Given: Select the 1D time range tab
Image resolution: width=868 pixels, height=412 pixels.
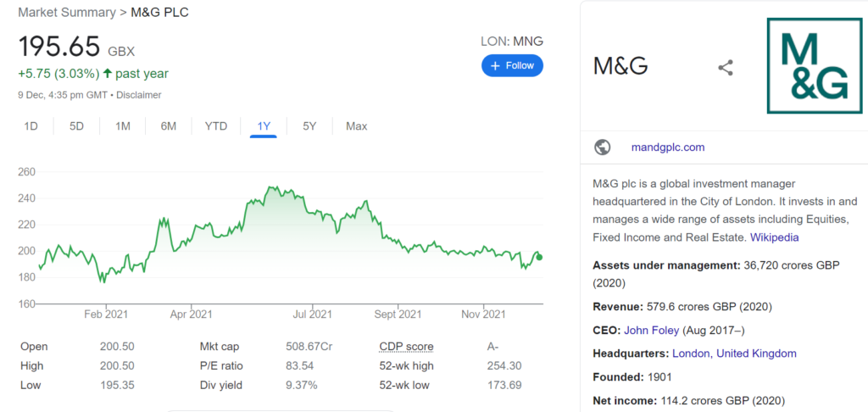Looking at the screenshot, I should [x=31, y=126].
